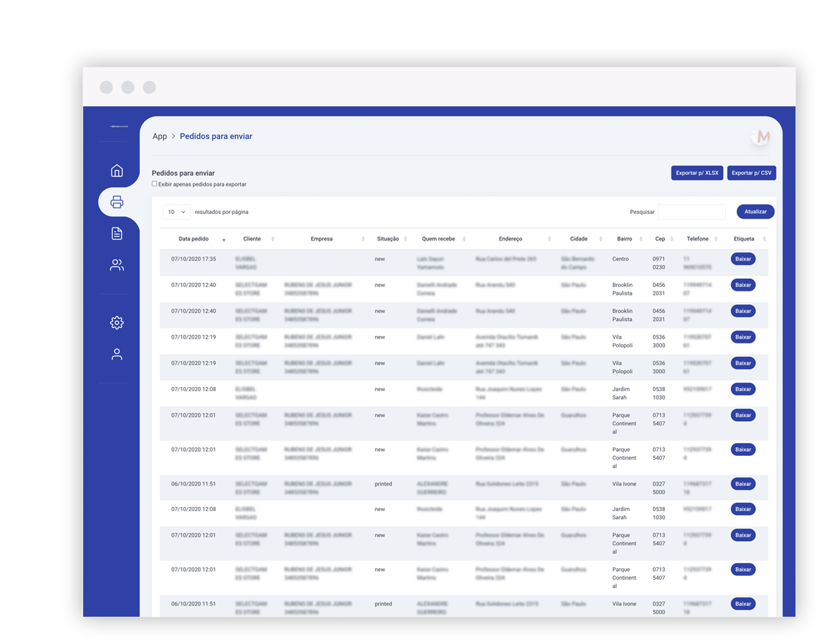
Task: Go to App breadcrumb
Action: (160, 136)
